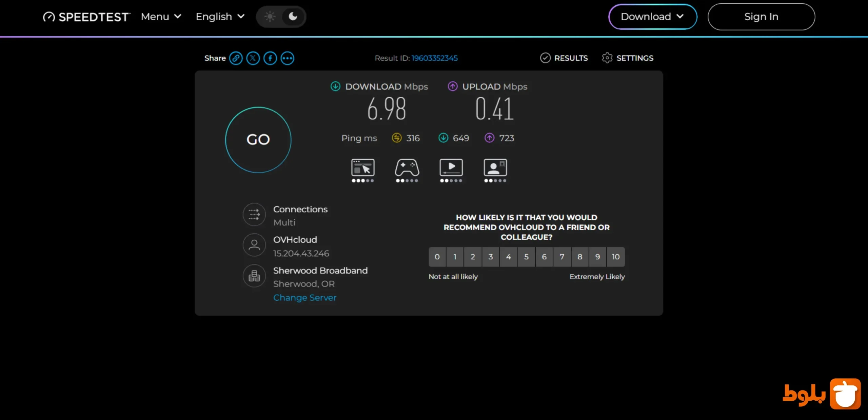This screenshot has width=868, height=420.
Task: View web browsing experience rating icon
Action: tap(363, 170)
